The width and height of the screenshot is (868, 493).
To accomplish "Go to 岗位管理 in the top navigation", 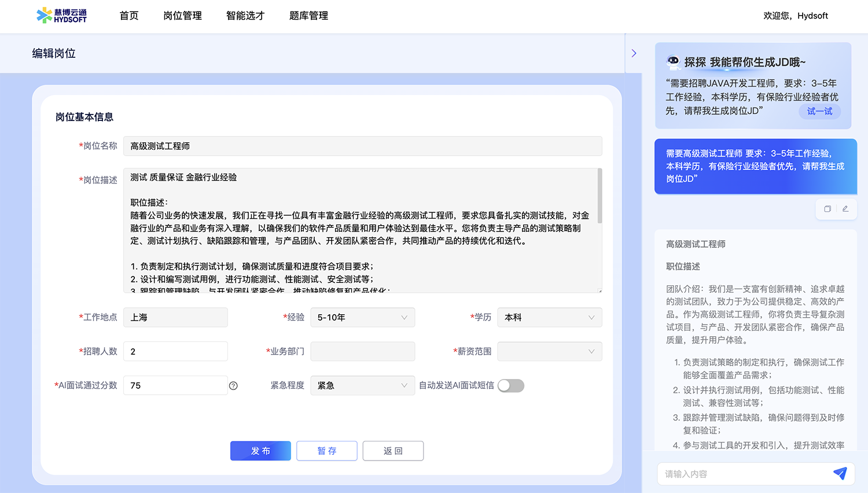I will click(182, 16).
